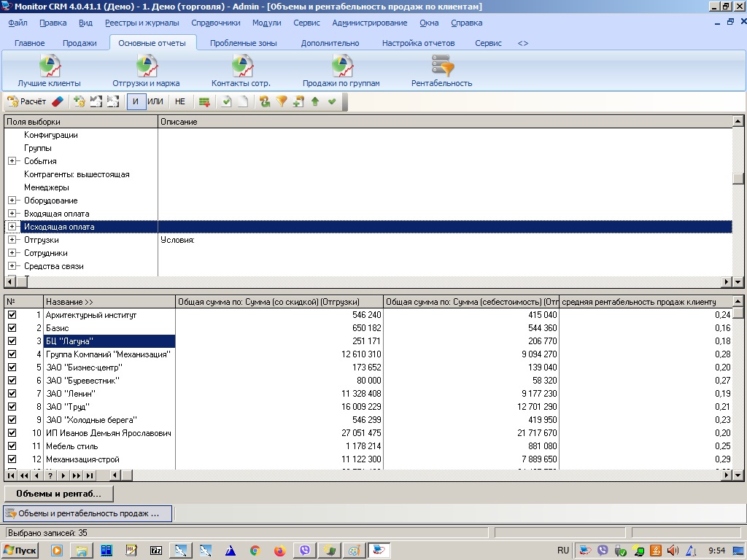Click the orange funnel filter icon
The image size is (747, 560).
(282, 101)
